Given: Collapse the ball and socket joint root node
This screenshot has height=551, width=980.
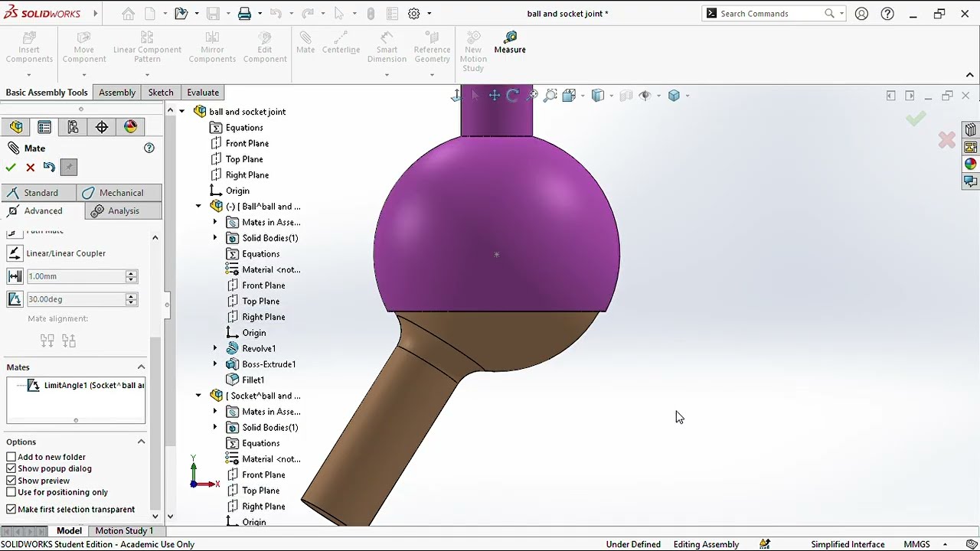Looking at the screenshot, I should (181, 112).
